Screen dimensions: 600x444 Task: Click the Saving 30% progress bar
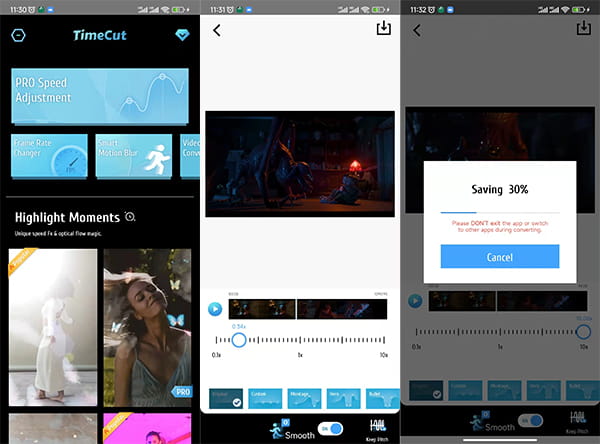click(500, 212)
